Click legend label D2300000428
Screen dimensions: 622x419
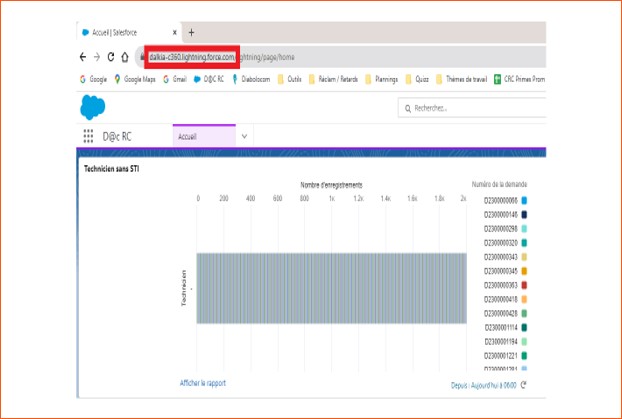pos(501,313)
